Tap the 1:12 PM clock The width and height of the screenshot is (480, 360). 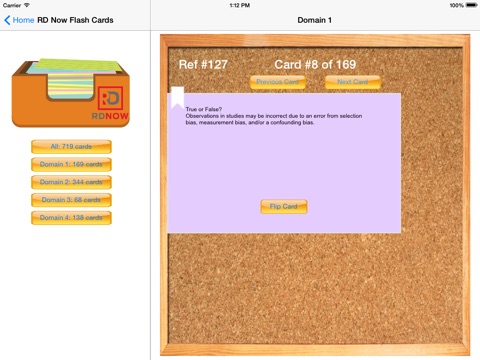(x=240, y=5)
